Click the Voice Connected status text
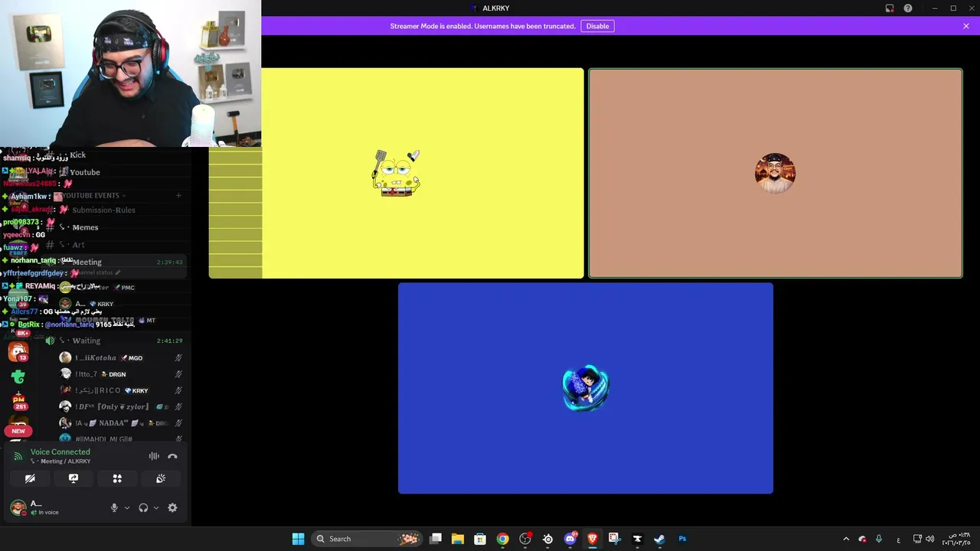 60,452
